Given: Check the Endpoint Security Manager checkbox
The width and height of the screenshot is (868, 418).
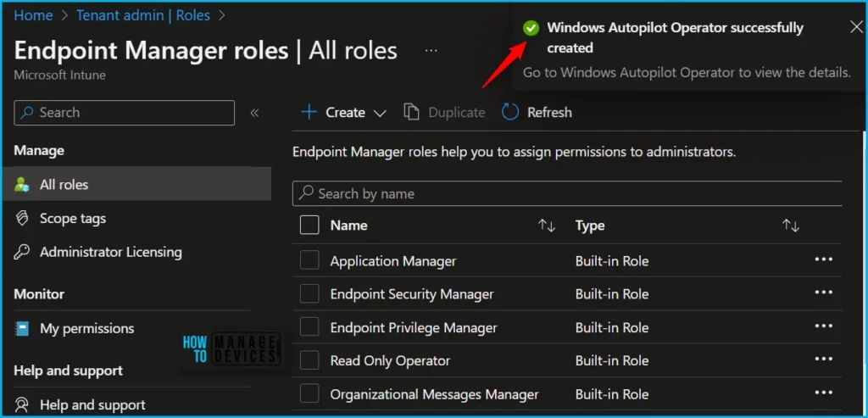Looking at the screenshot, I should [309, 294].
